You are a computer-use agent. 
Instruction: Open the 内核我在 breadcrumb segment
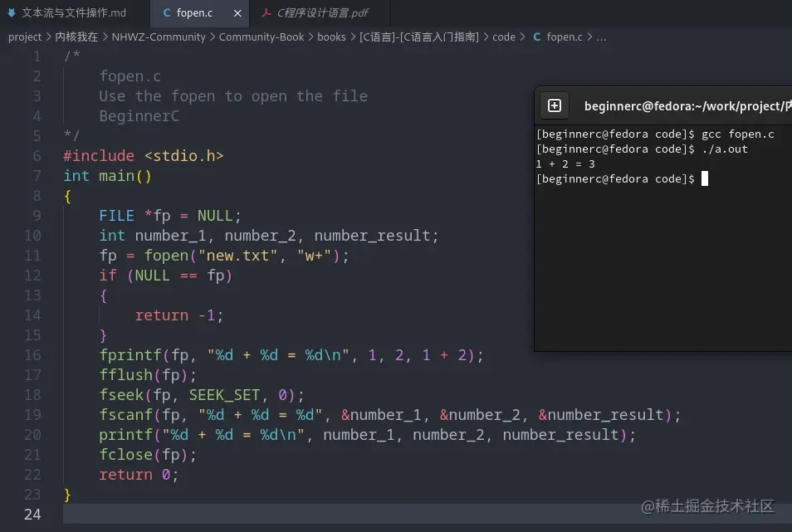tap(76, 37)
